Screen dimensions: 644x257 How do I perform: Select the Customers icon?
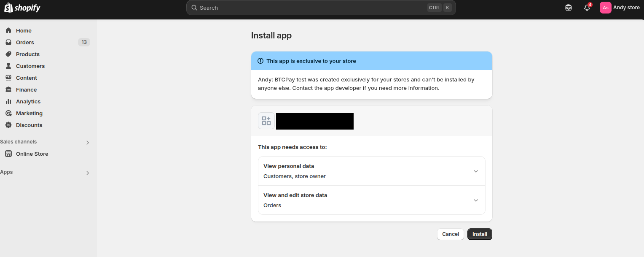8,66
